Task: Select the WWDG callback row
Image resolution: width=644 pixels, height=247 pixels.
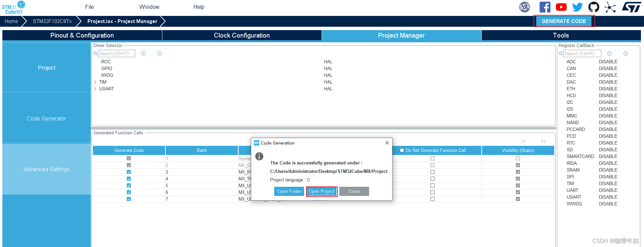Action: (592, 204)
